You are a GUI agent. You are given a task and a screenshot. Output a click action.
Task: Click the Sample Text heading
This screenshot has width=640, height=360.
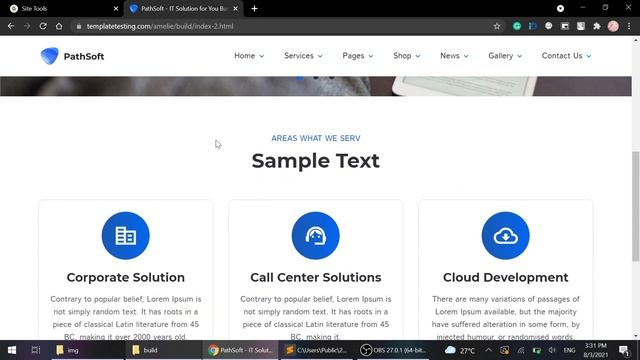tap(316, 161)
